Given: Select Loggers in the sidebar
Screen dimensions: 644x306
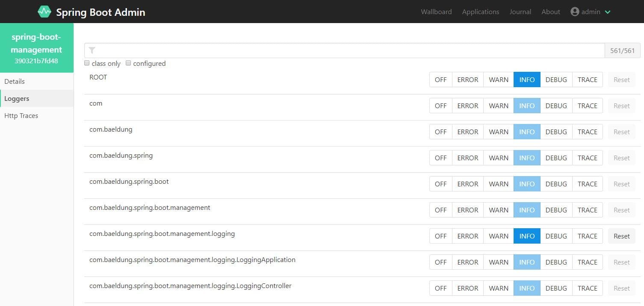Looking at the screenshot, I should pos(17,98).
